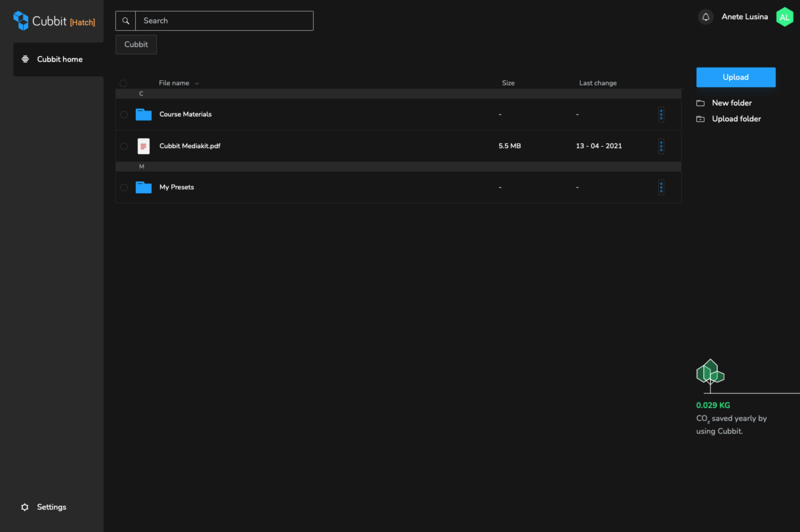This screenshot has height=532, width=800.
Task: Toggle File name sort arrow
Action: 197,84
